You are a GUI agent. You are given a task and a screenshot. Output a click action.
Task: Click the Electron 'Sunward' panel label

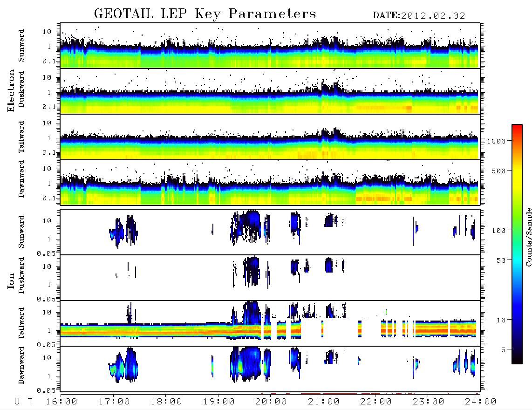coord(21,46)
